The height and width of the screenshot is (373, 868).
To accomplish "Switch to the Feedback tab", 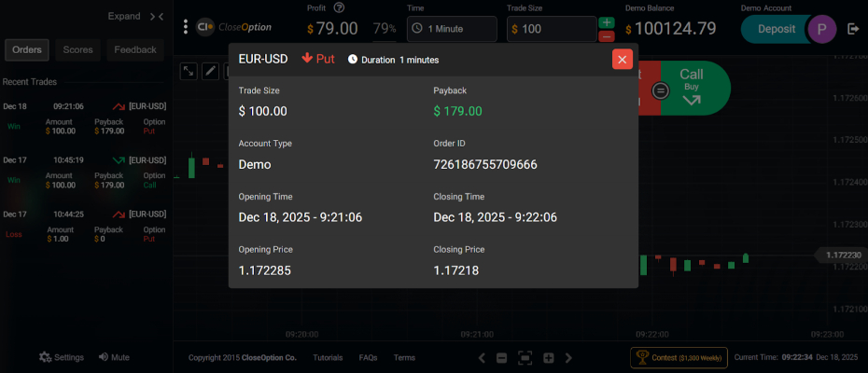I will click(135, 49).
